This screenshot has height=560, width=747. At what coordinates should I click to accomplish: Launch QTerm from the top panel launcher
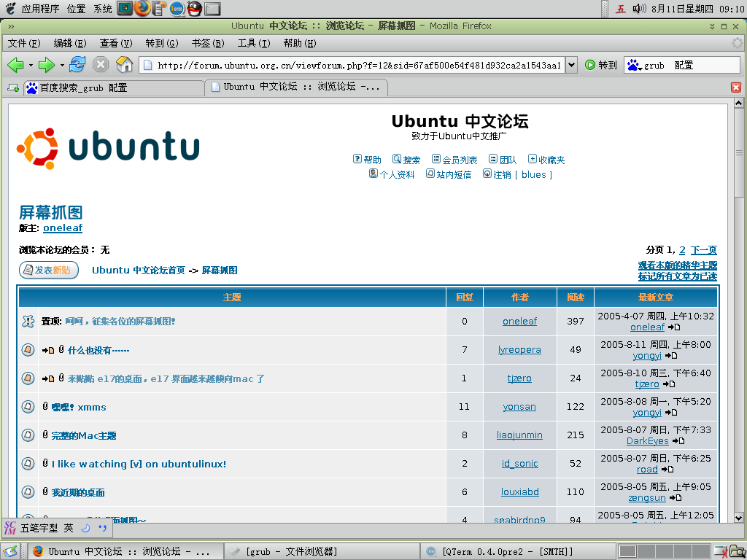(x=177, y=9)
